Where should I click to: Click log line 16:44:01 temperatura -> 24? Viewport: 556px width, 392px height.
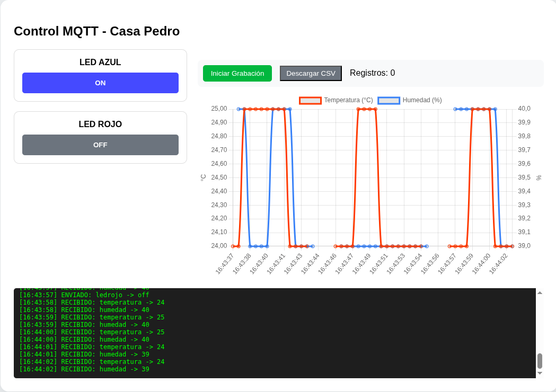[92, 347]
